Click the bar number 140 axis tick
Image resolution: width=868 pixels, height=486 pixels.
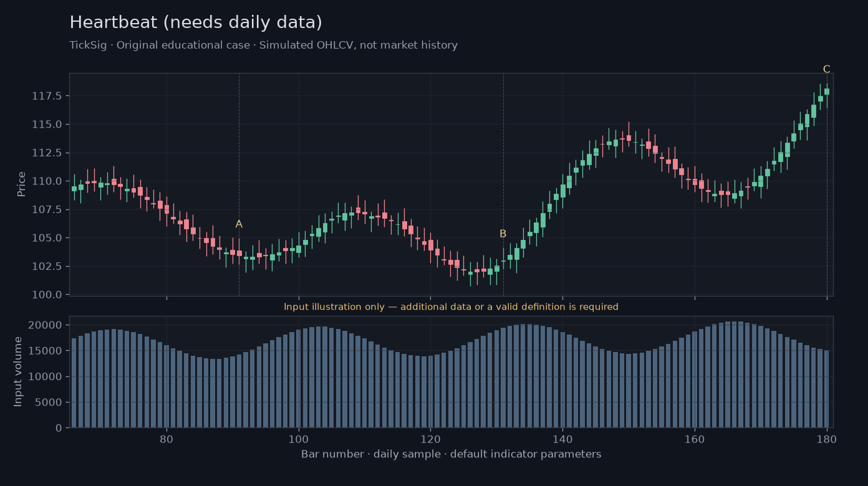(x=562, y=438)
